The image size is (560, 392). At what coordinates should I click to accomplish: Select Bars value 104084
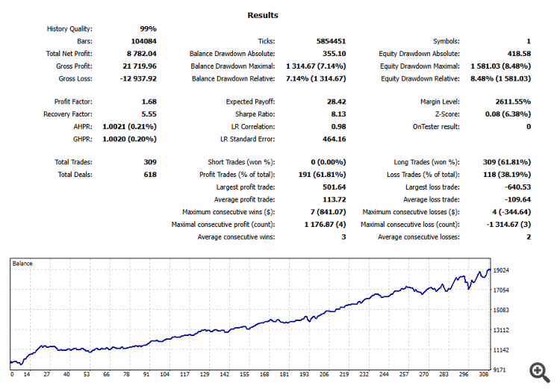pos(143,41)
